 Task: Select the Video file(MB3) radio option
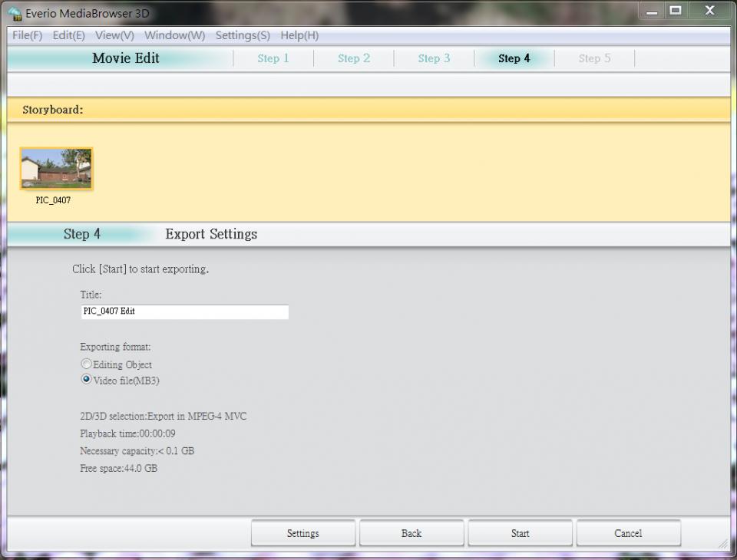pyautogui.click(x=87, y=380)
